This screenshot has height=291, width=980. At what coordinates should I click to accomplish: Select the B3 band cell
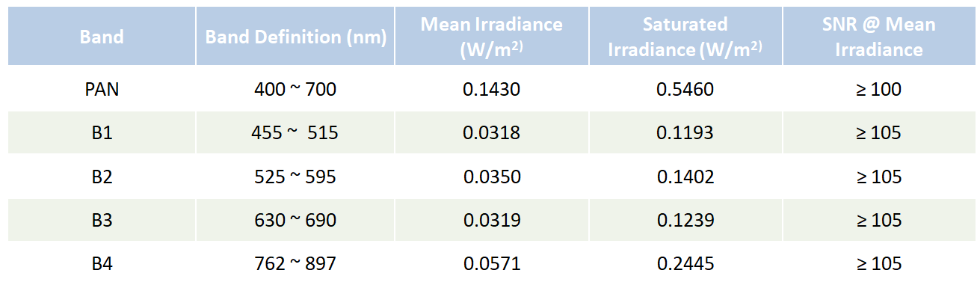[x=102, y=220]
